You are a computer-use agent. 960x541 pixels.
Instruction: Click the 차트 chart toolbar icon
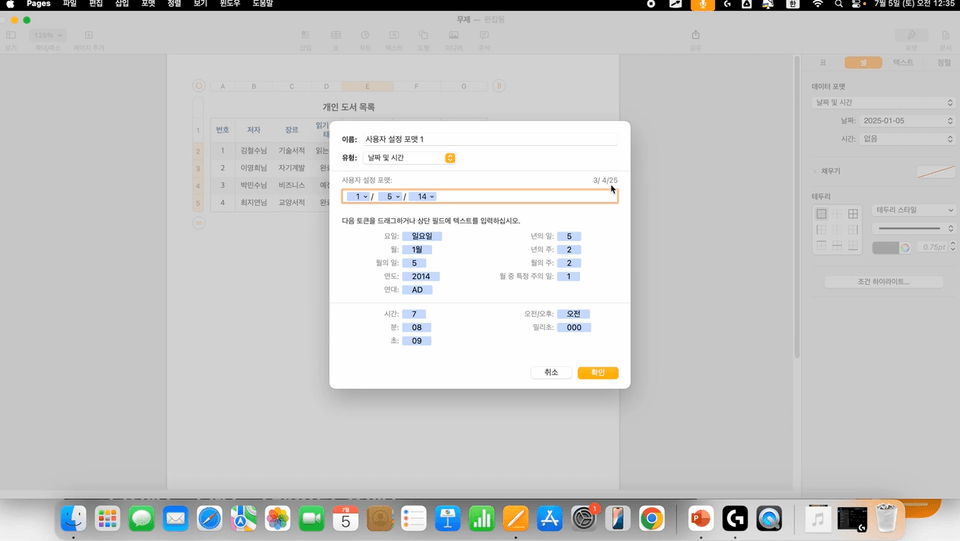(x=365, y=35)
